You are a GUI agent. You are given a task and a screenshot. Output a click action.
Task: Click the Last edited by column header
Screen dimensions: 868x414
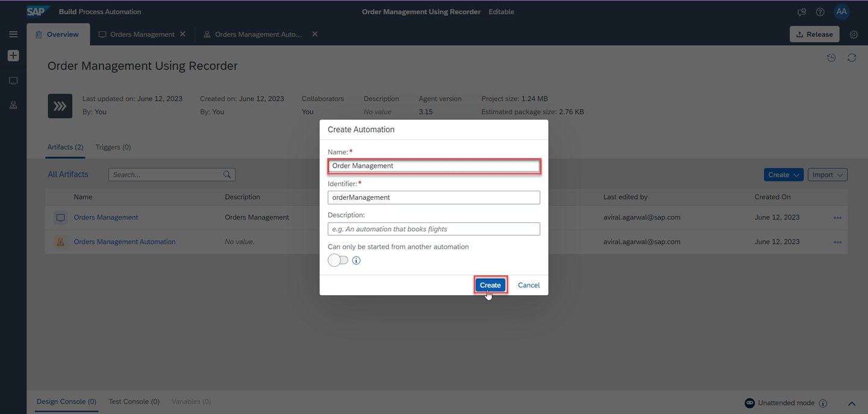[626, 197]
